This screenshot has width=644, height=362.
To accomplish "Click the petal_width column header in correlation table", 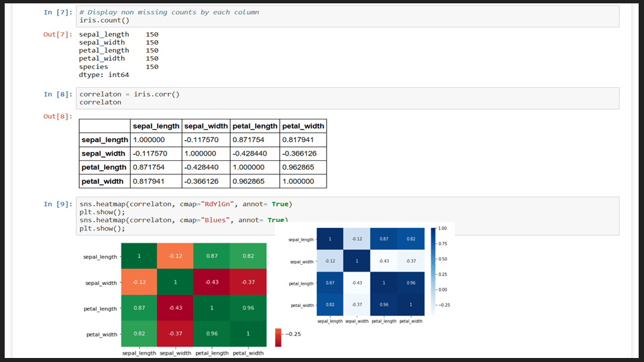I will click(x=303, y=126).
